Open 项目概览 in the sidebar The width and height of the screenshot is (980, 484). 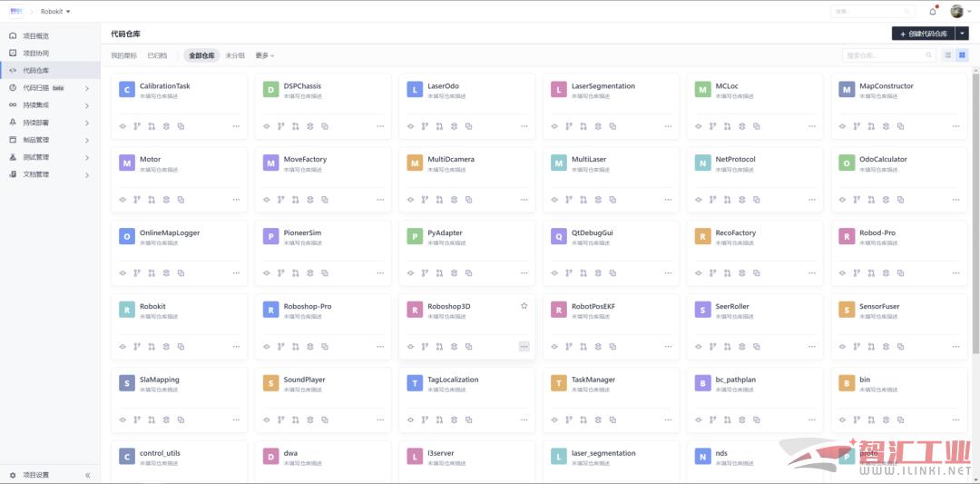coord(50,36)
